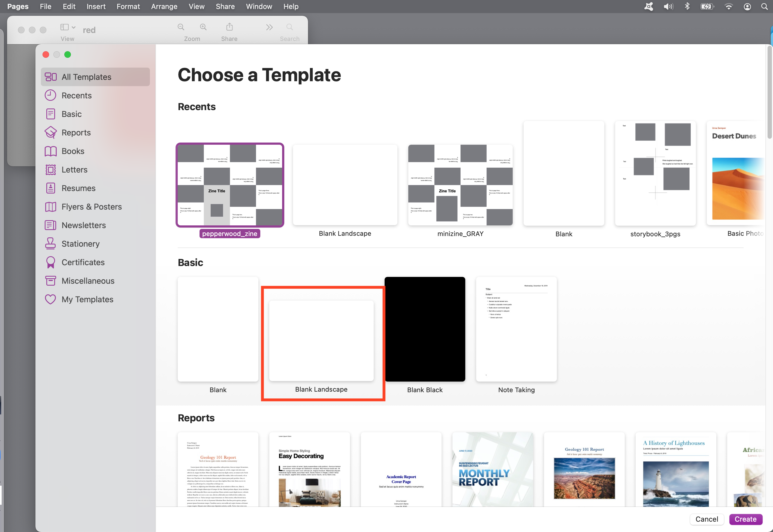The height and width of the screenshot is (532, 773).
Task: Select the Newsletters category label
Action: click(84, 225)
